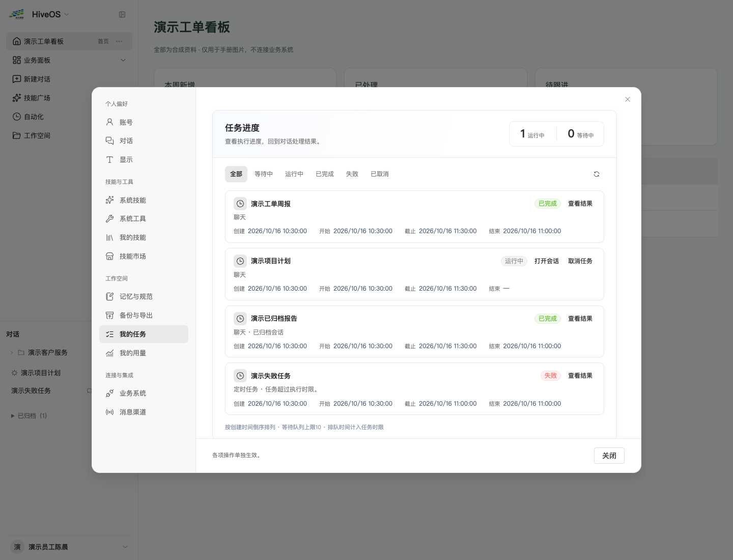View result of 演示工单周报
Viewport: 733px width, 560px height.
tap(580, 204)
